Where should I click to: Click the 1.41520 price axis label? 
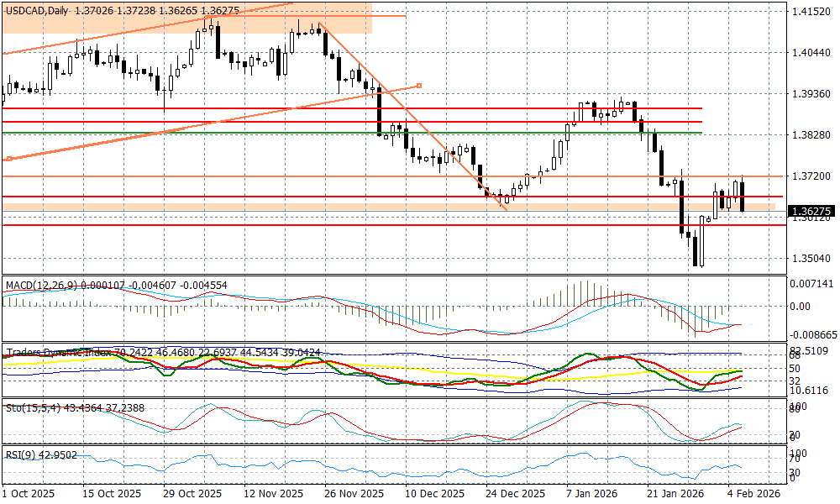click(811, 12)
